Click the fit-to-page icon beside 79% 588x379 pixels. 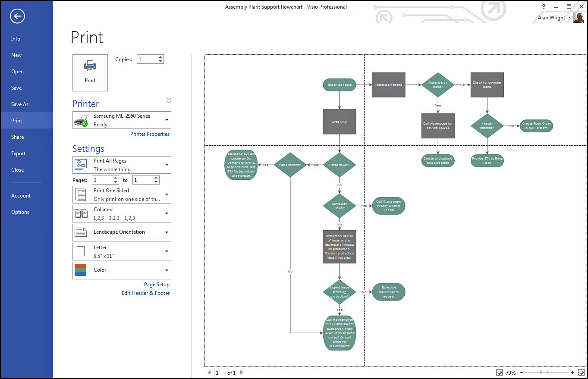[500, 373]
